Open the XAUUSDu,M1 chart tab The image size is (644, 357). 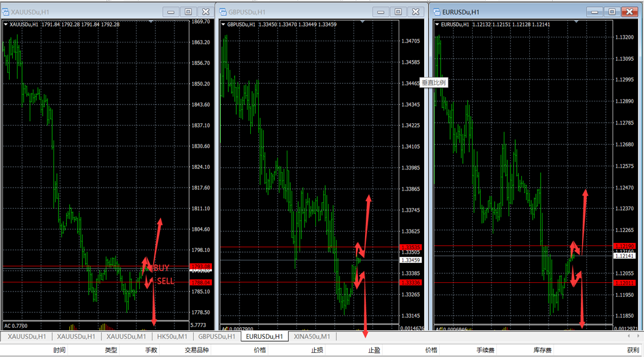click(x=126, y=336)
